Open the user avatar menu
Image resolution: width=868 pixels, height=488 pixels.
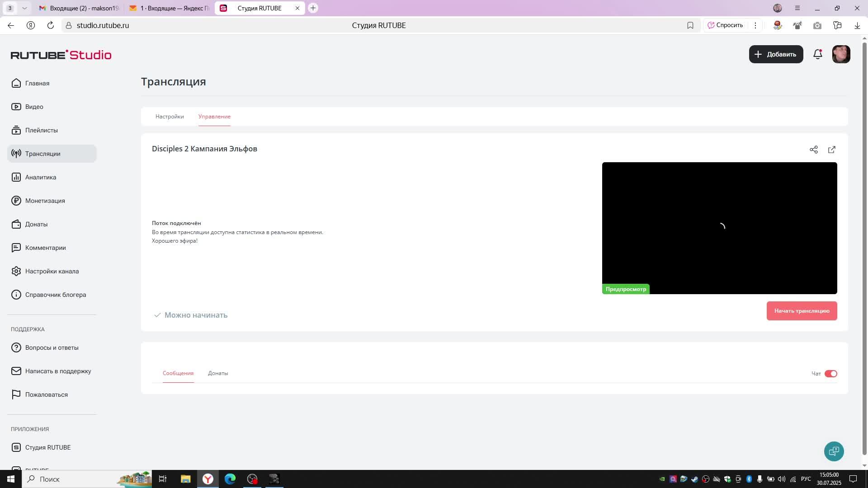841,54
